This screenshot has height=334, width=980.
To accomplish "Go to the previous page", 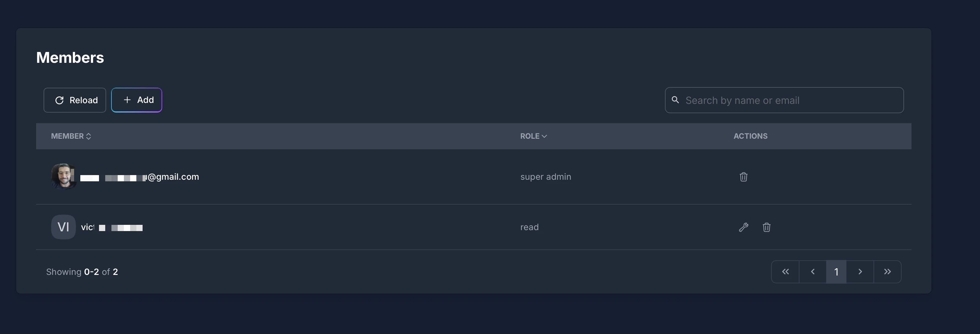I will [x=813, y=272].
